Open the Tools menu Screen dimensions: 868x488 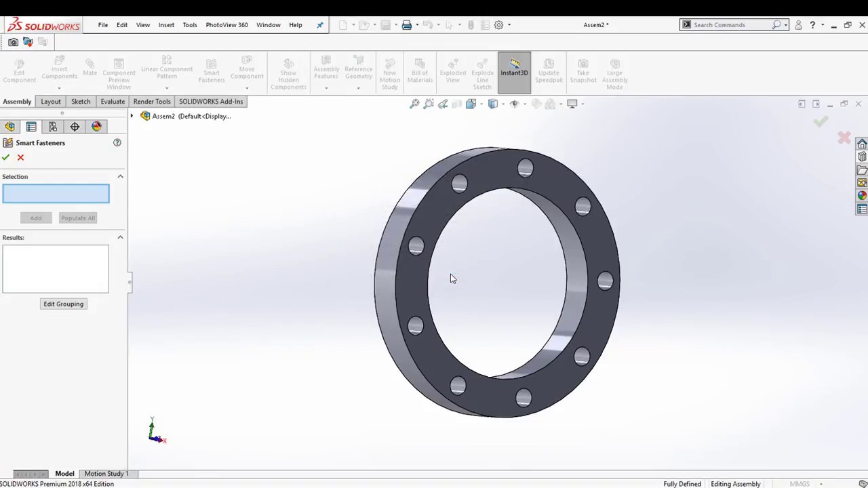[190, 25]
